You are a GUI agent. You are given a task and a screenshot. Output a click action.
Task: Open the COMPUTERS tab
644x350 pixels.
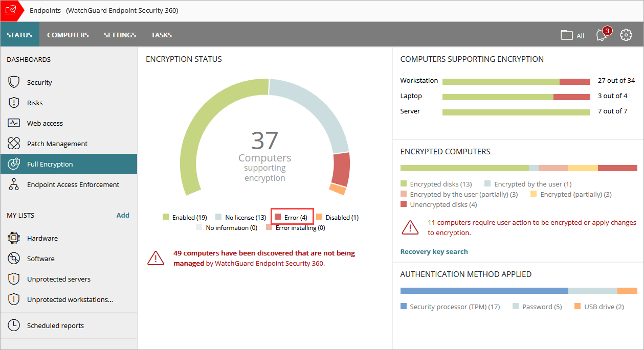(x=68, y=35)
